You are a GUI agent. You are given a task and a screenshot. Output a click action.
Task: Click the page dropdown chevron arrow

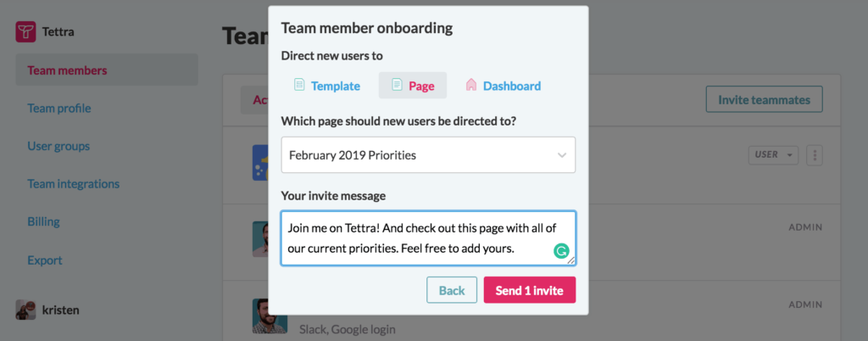[562, 155]
